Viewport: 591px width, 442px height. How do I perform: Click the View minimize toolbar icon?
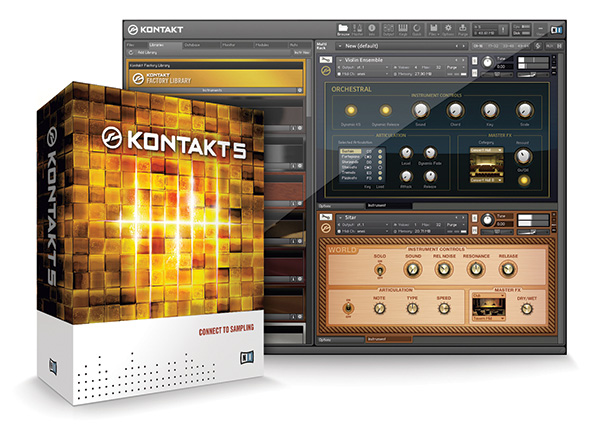(541, 29)
